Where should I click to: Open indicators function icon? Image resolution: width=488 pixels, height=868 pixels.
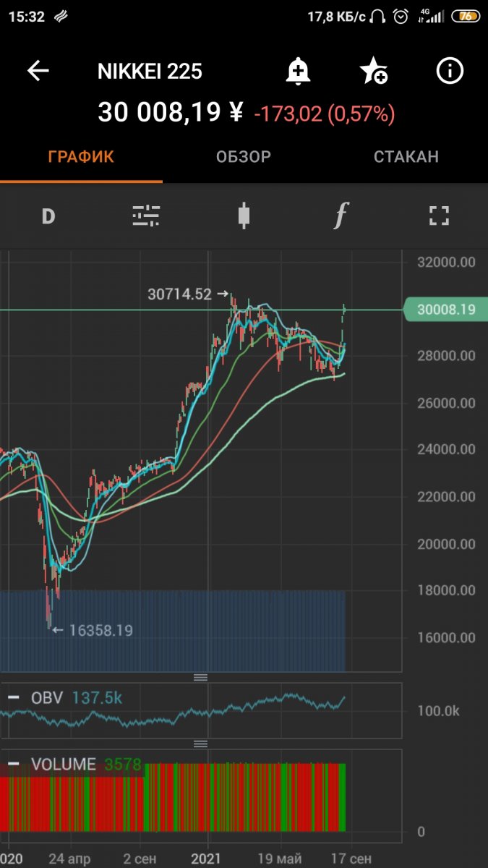click(x=341, y=216)
